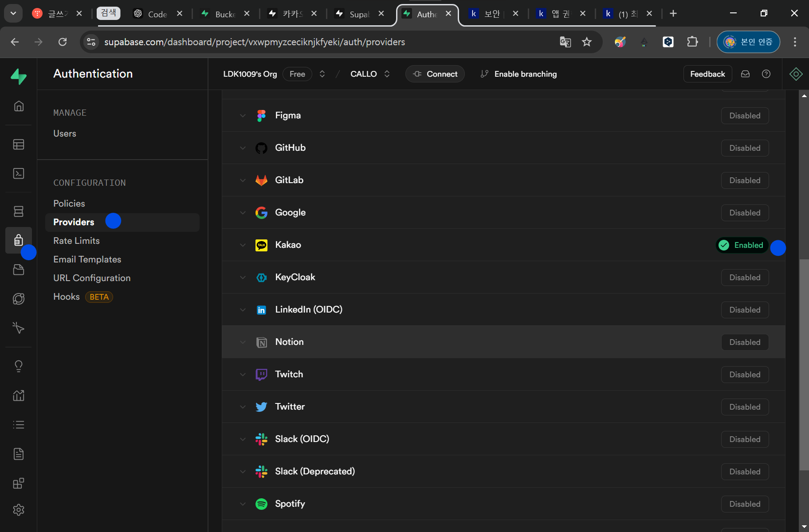809x532 pixels.
Task: Open Edge Functions sidebar icon
Action: [x=19, y=299]
